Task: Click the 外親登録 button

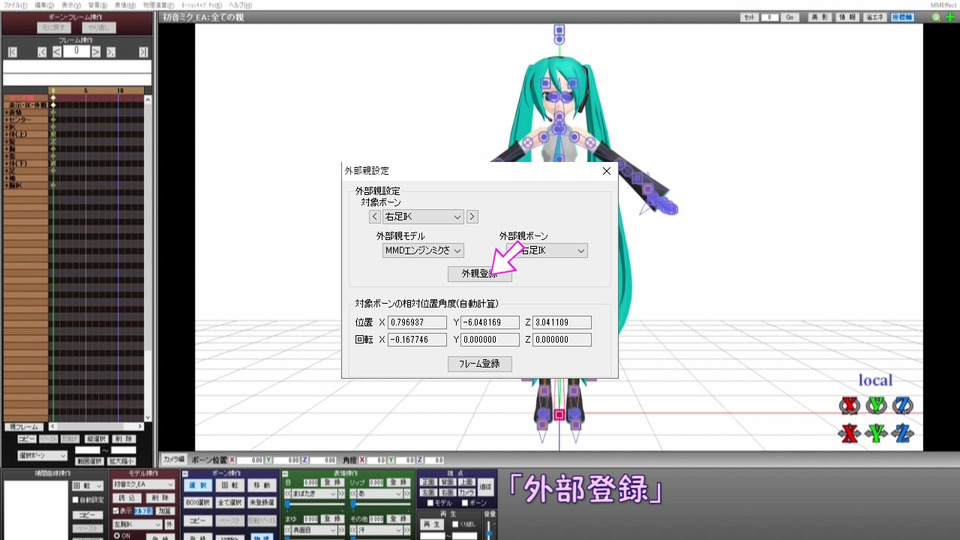Action: coord(479,274)
